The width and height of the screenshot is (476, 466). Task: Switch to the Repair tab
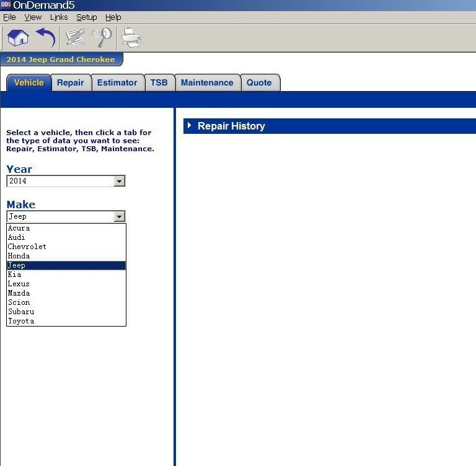70,83
